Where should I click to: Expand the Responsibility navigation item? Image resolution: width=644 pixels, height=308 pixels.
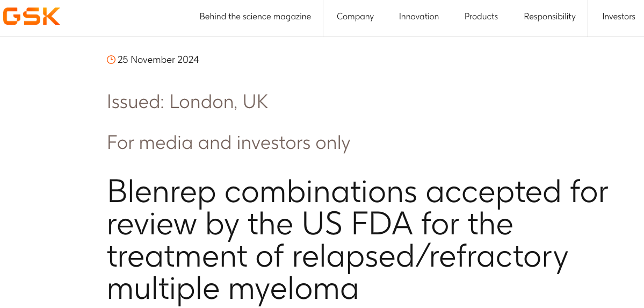tap(549, 17)
